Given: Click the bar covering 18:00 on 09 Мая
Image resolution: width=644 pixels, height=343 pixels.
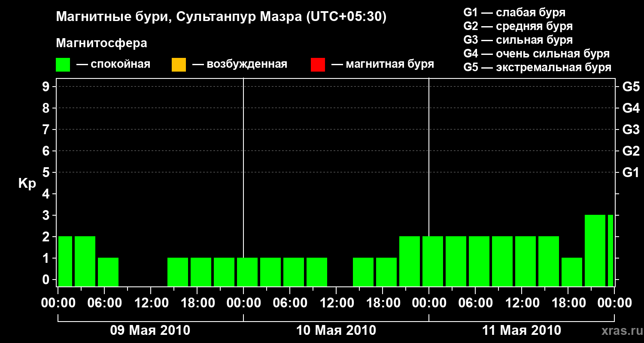Looking at the screenshot, I should tap(201, 272).
